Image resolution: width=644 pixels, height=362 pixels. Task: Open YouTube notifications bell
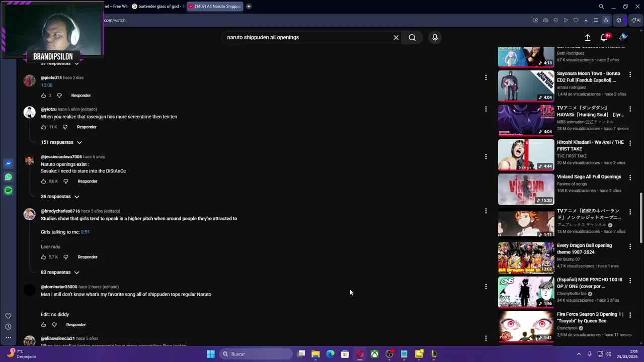(604, 37)
